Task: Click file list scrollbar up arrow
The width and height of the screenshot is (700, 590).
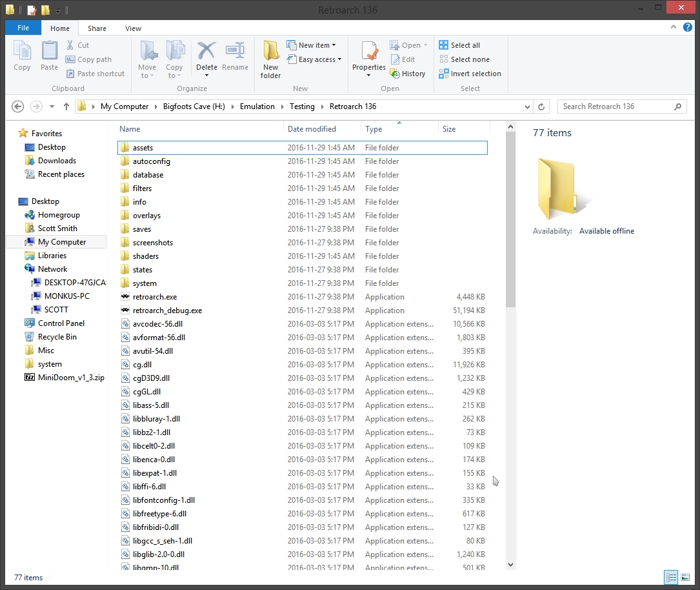Action: click(511, 127)
